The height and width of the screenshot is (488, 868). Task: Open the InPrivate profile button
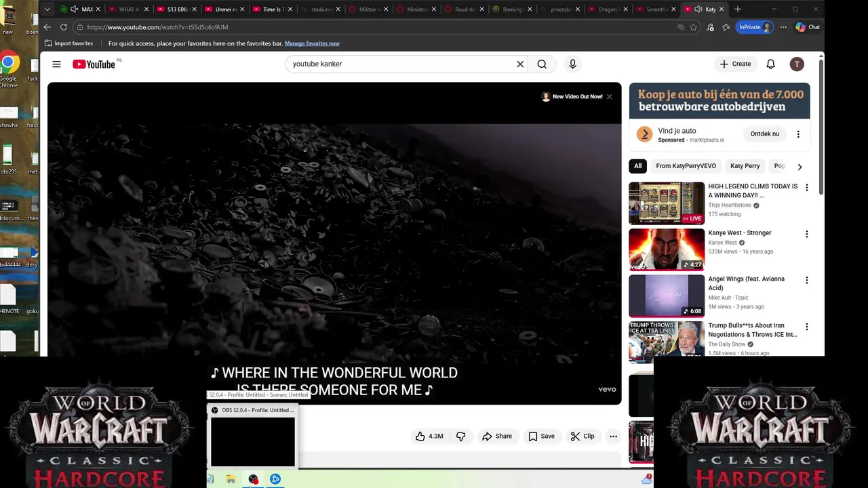point(755,27)
